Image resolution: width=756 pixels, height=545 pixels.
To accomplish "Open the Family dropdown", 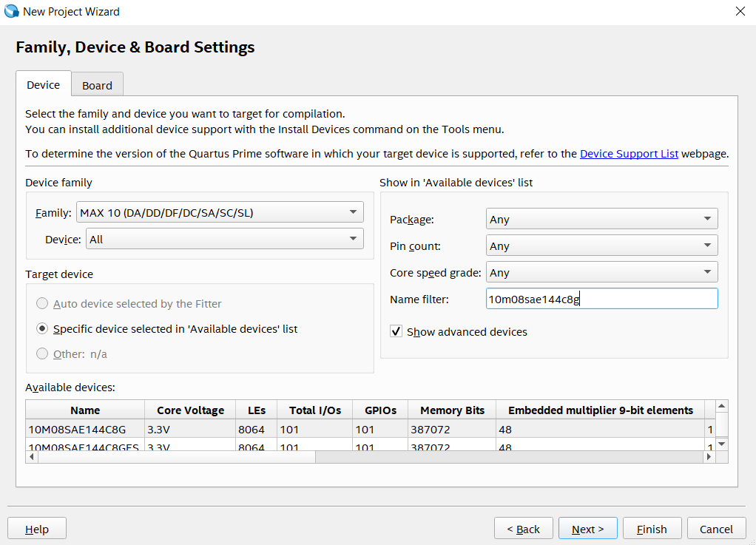I will click(220, 212).
